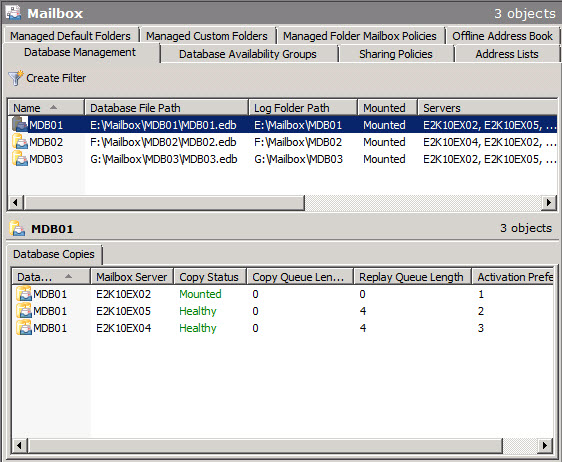Open the Sharing Policies tab
Image resolution: width=562 pixels, height=462 pixels.
click(396, 54)
